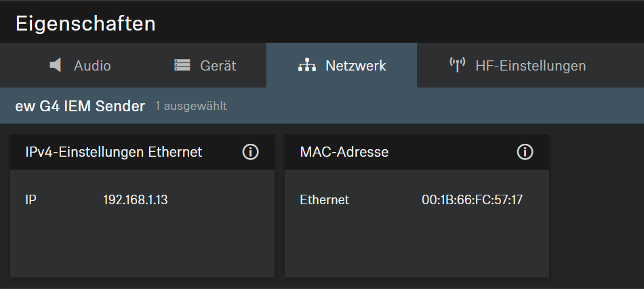
Task: Click the MAC-Adresse card heading
Action: click(x=344, y=152)
